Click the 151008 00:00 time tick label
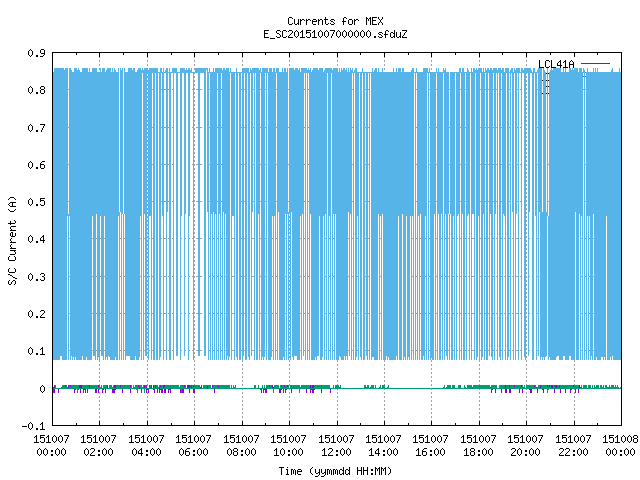The image size is (640, 480). tap(620, 446)
